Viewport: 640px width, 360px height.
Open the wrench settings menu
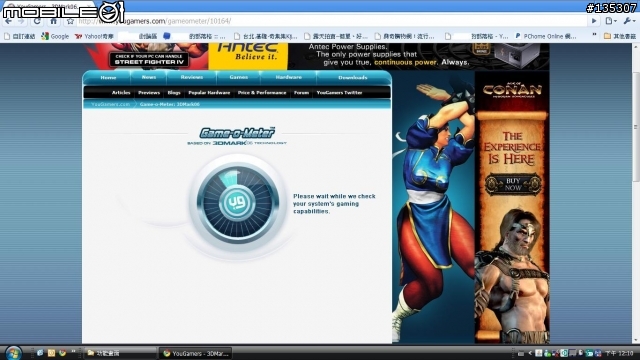click(629, 21)
